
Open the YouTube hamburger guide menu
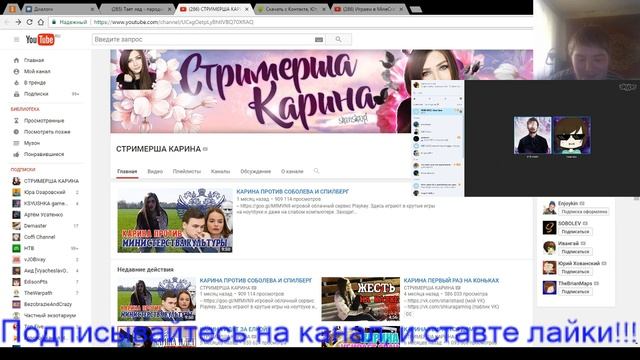pos(16,40)
